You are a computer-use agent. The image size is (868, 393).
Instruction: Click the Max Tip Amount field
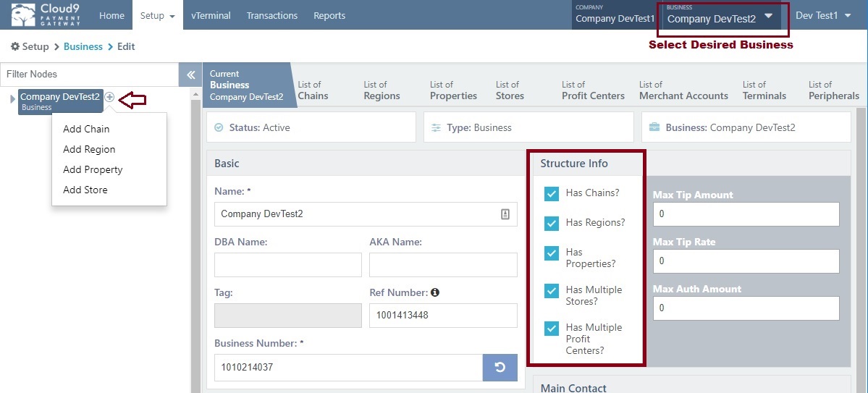pos(746,214)
